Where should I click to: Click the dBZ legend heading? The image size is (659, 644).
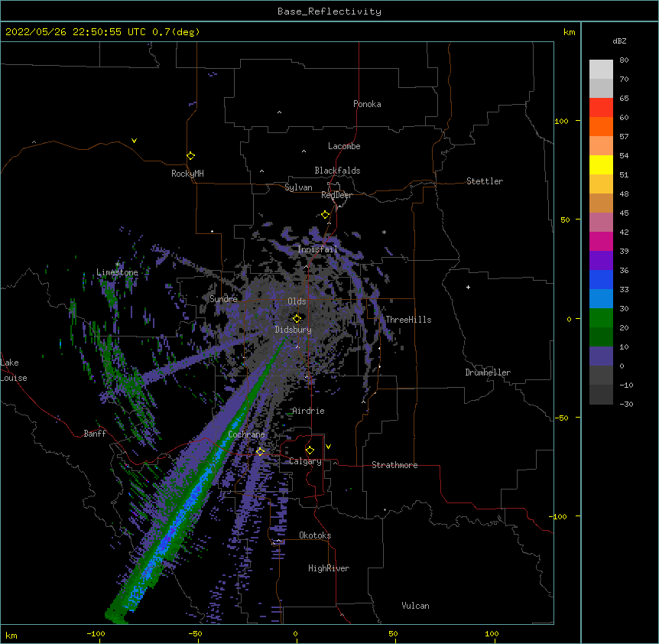coord(619,41)
